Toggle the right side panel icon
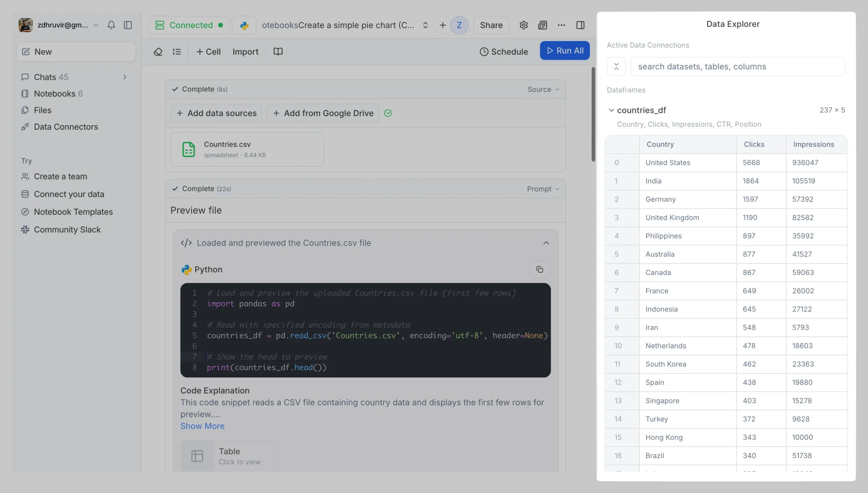868x493 pixels. (580, 25)
